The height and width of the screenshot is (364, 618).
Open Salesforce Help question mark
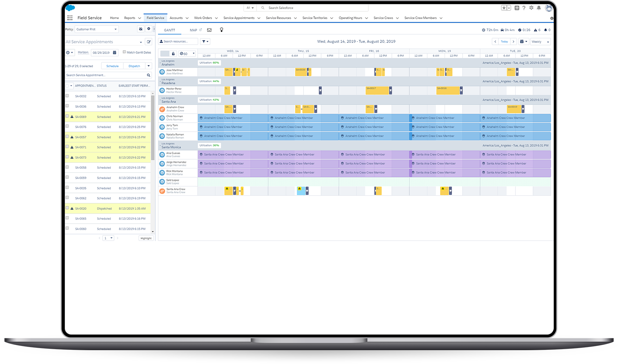pyautogui.click(x=524, y=8)
